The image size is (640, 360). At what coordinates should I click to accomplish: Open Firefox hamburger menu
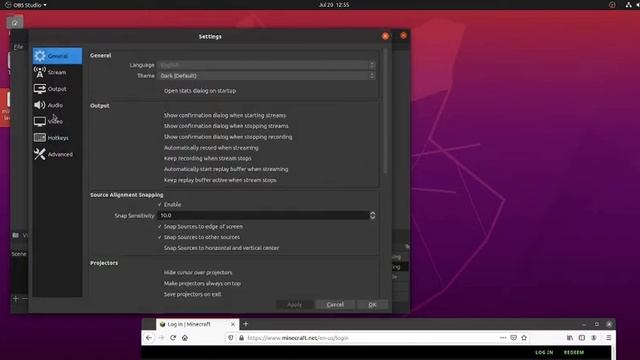coord(609,338)
